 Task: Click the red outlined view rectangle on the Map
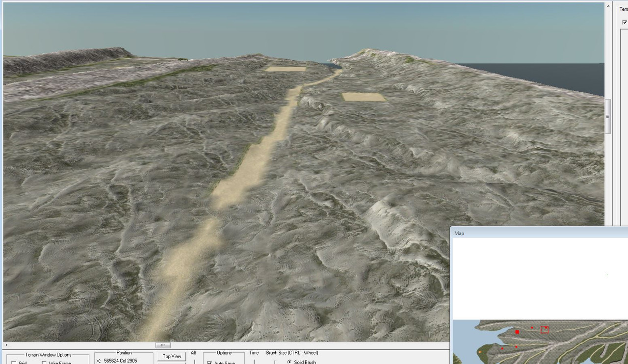click(545, 329)
